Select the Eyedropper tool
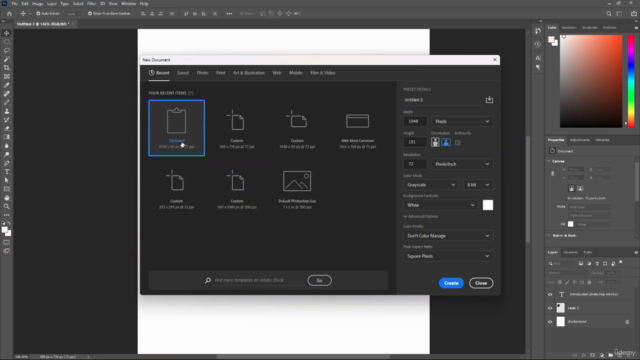 coord(7,85)
